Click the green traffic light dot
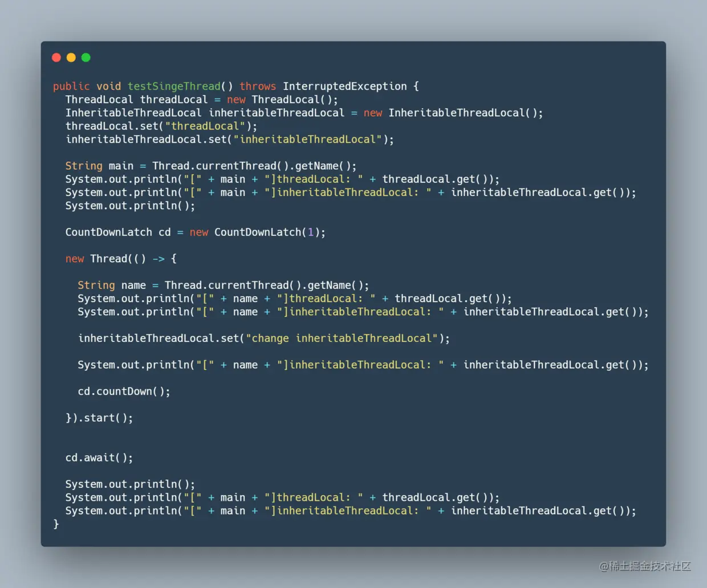 [x=86, y=57]
